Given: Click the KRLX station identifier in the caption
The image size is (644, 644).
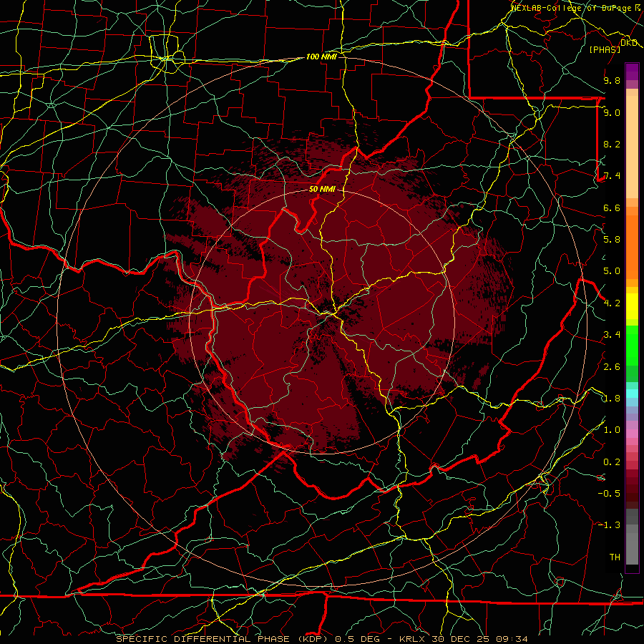Looking at the screenshot, I should (413, 639).
